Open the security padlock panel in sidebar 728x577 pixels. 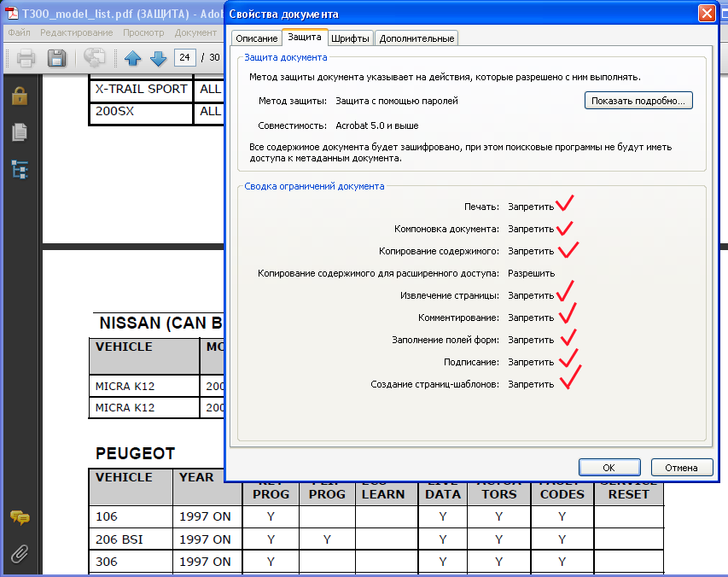(x=20, y=96)
